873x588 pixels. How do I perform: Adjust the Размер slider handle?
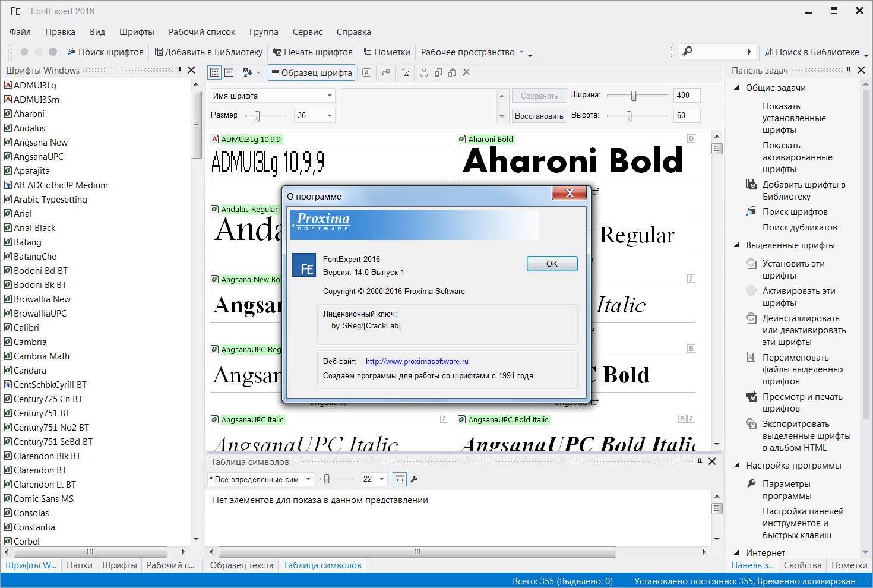click(257, 116)
